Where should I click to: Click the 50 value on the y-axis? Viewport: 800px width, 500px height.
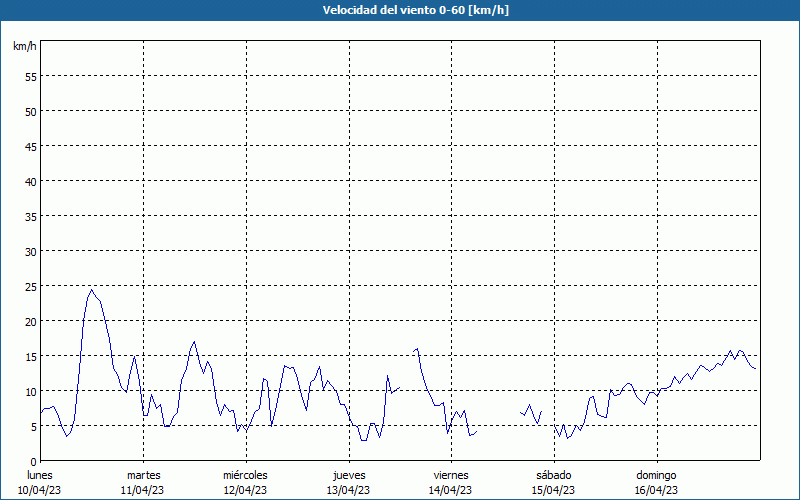point(31,111)
